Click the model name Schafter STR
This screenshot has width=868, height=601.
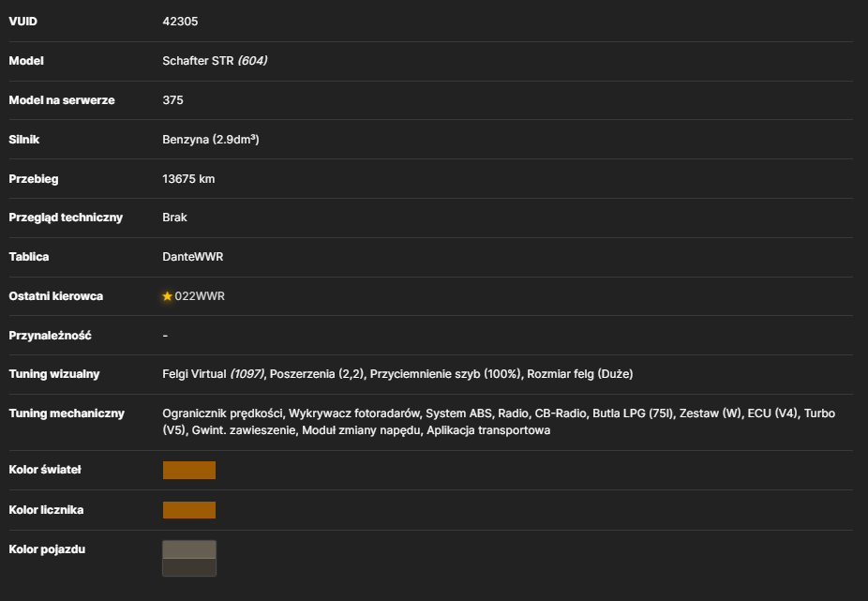(x=198, y=61)
